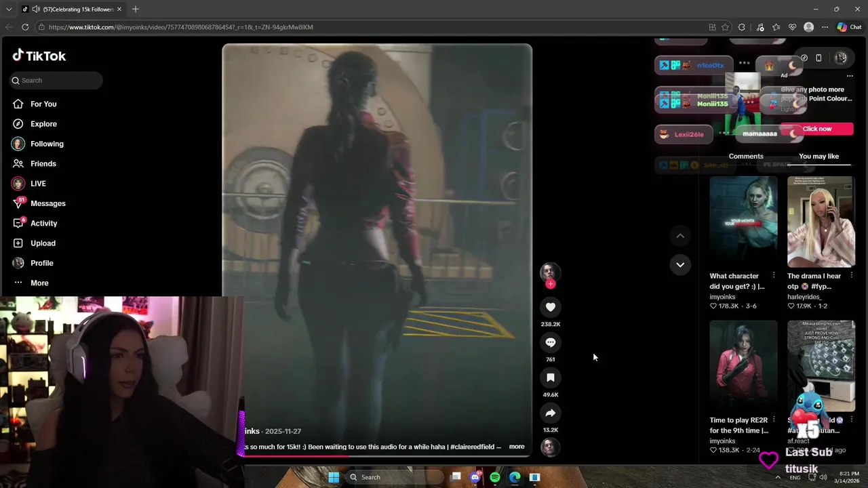The width and height of the screenshot is (868, 488).
Task: Open the af.react author link
Action: click(798, 441)
